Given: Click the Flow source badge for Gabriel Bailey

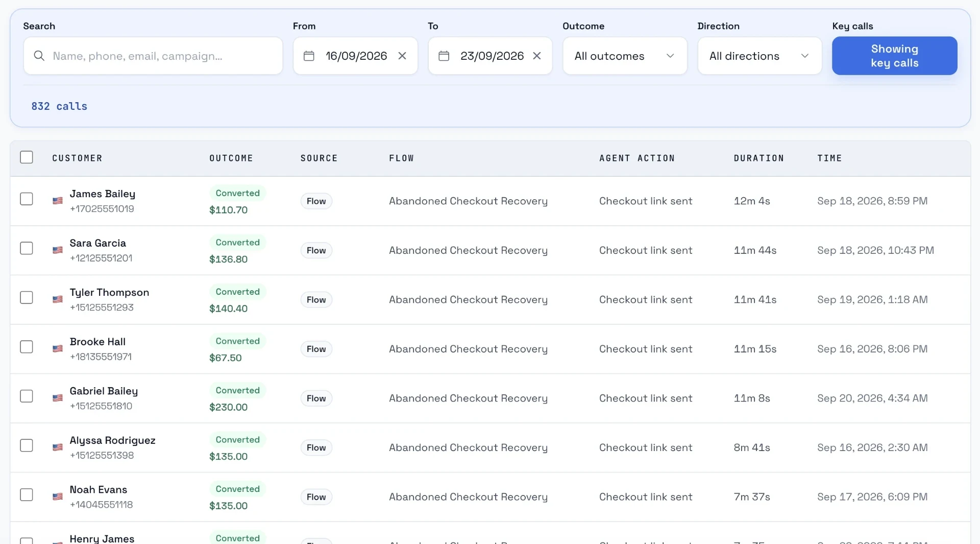Looking at the screenshot, I should 316,398.
